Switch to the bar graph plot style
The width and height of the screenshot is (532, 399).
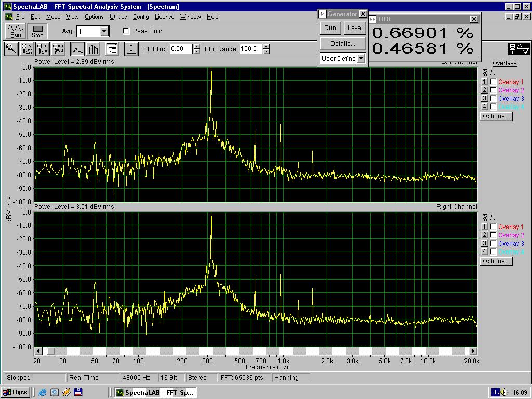pos(92,49)
